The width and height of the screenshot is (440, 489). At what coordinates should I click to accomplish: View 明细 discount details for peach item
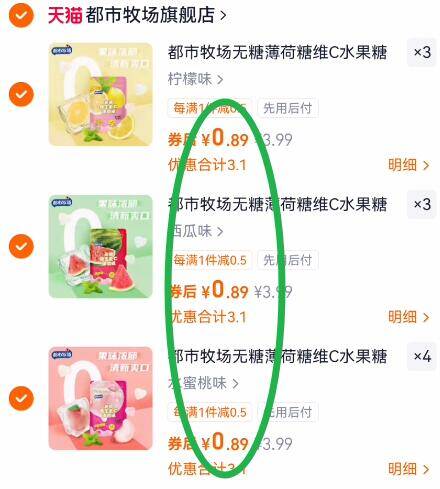point(409,469)
